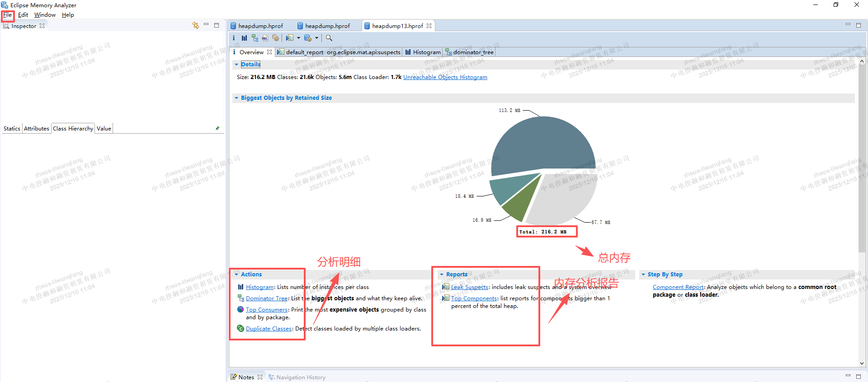Screen dimensions: 868x382
Task: Open Histogram from the toolbar icon
Action: tap(244, 38)
